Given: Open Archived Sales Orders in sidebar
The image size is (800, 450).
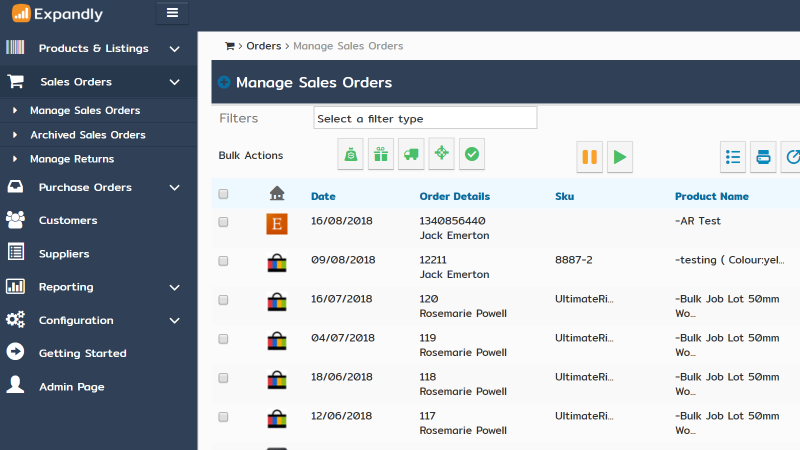Looking at the screenshot, I should coord(88,135).
